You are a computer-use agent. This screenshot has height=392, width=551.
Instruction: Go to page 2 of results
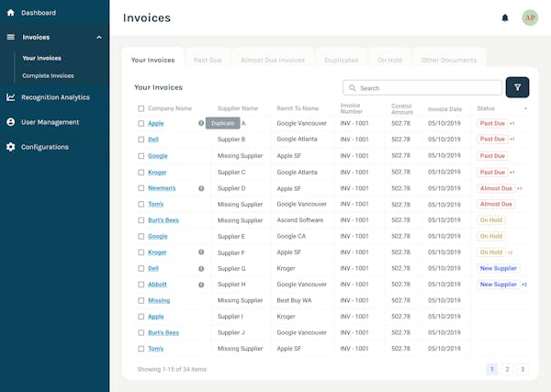(507, 369)
